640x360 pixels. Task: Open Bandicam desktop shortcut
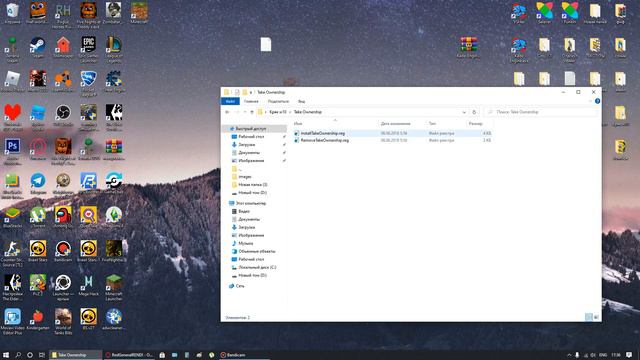pos(63,251)
